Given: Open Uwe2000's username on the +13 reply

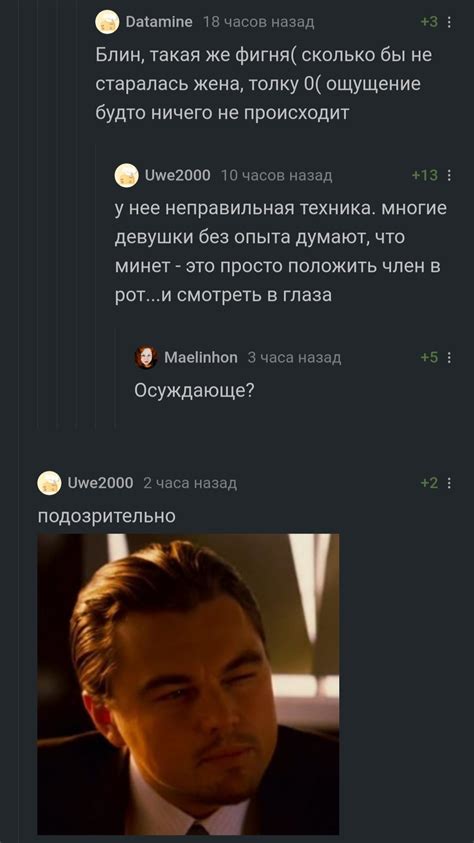Looking at the screenshot, I should [178, 176].
